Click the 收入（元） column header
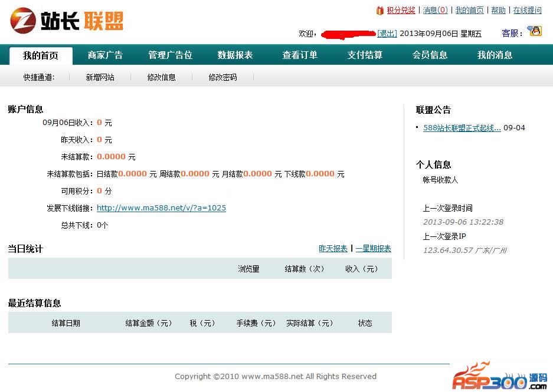 [x=361, y=269]
